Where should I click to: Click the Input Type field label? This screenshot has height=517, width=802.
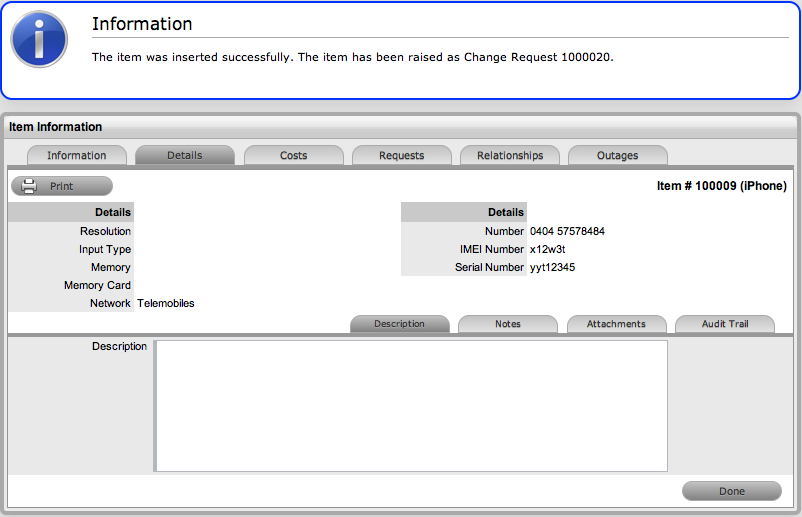105,250
